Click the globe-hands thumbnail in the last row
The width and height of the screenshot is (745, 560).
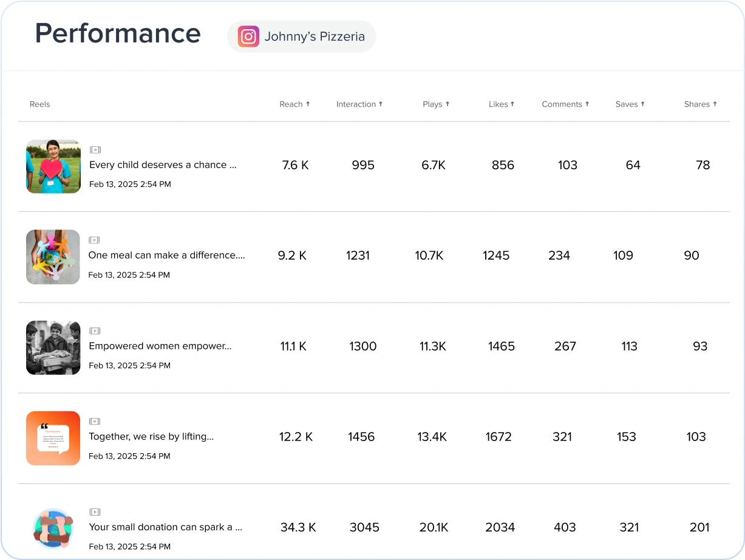click(x=53, y=529)
